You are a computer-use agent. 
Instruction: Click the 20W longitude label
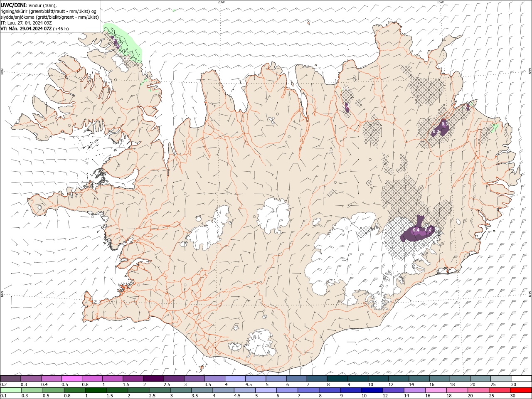pos(221,2)
